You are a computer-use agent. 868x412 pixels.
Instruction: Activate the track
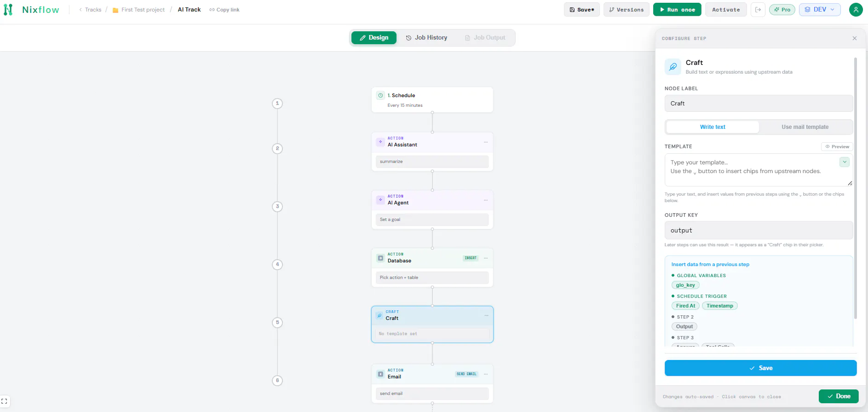click(x=726, y=10)
